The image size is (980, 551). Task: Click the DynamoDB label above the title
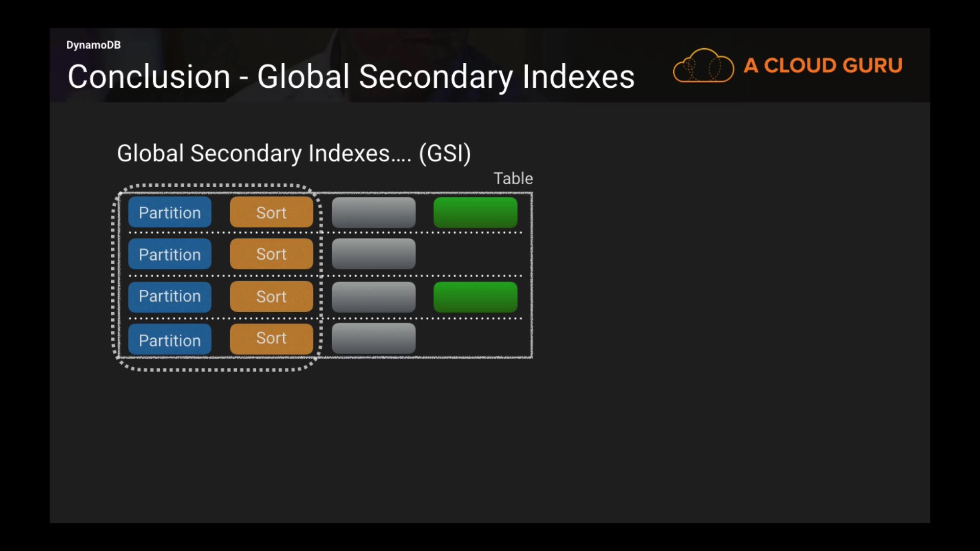click(93, 45)
